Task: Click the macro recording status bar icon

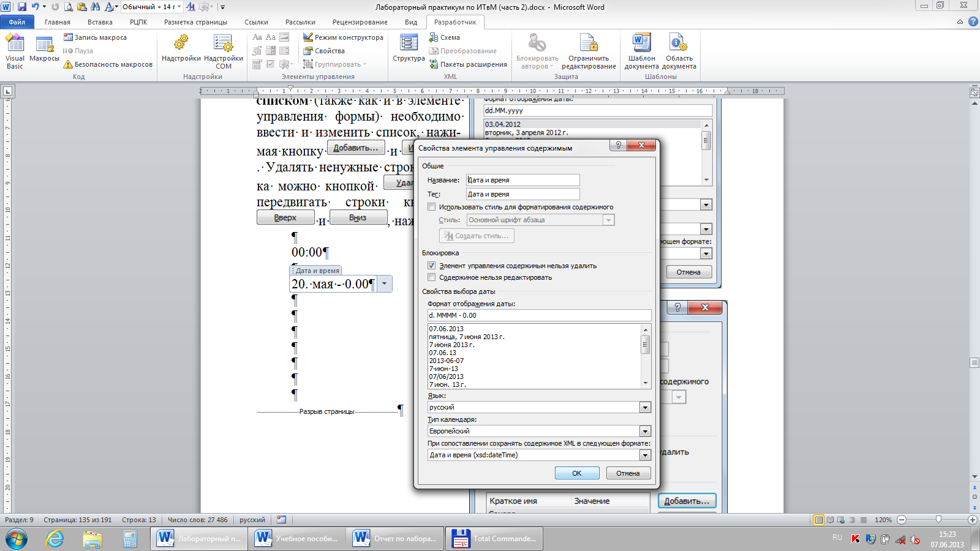Action: [x=282, y=520]
